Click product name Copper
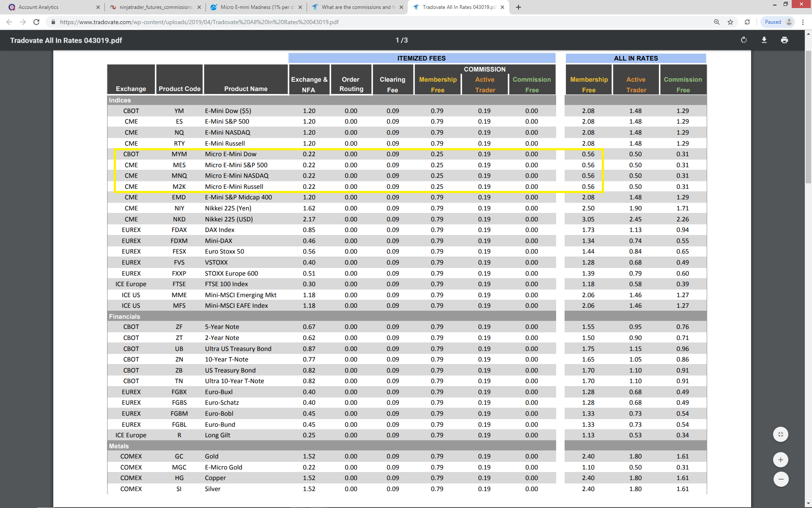 (215, 478)
